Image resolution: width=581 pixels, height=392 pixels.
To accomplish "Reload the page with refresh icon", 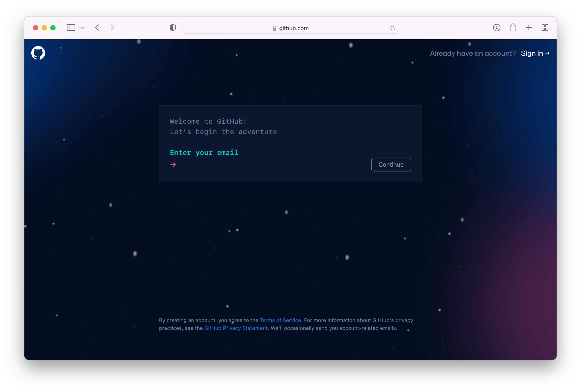I will point(392,28).
